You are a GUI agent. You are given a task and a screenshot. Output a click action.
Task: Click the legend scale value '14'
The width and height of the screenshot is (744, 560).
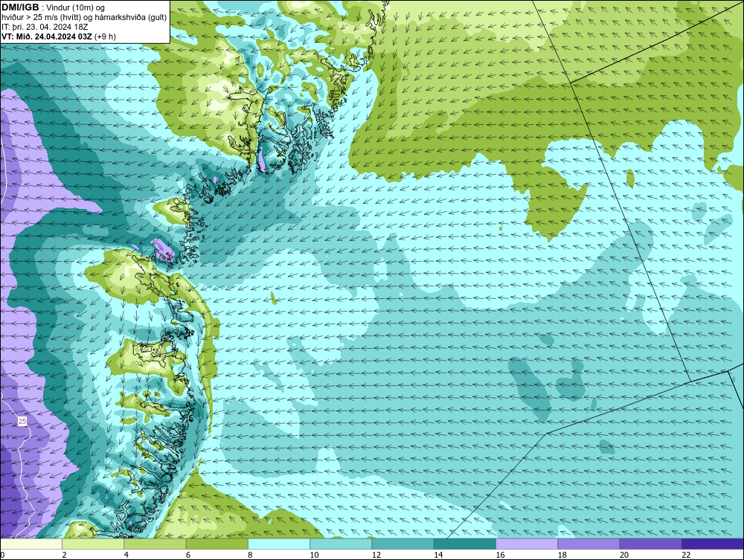coord(438,555)
